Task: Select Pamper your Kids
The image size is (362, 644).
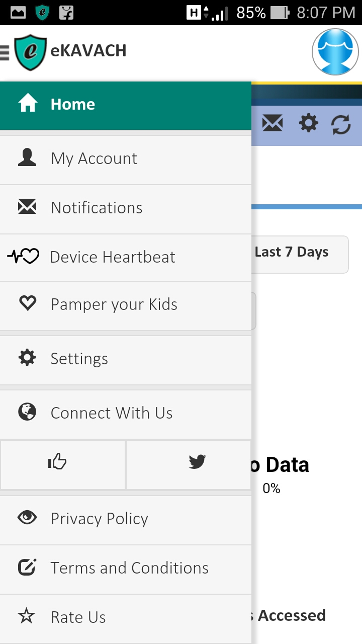Action: pyautogui.click(x=126, y=305)
